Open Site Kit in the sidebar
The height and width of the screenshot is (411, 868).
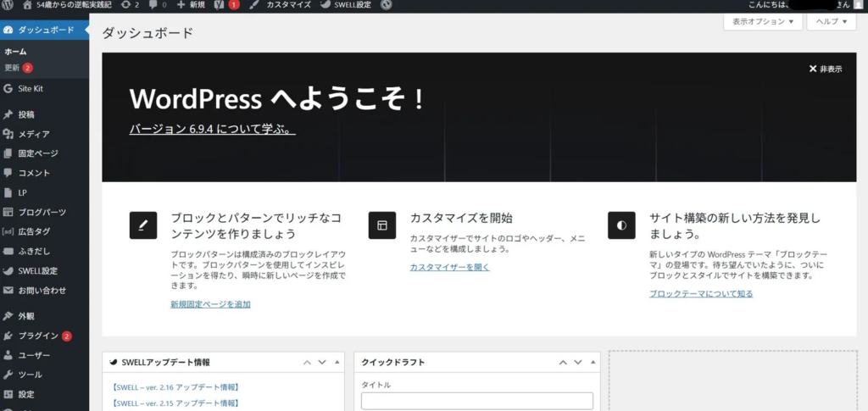pyautogui.click(x=31, y=88)
